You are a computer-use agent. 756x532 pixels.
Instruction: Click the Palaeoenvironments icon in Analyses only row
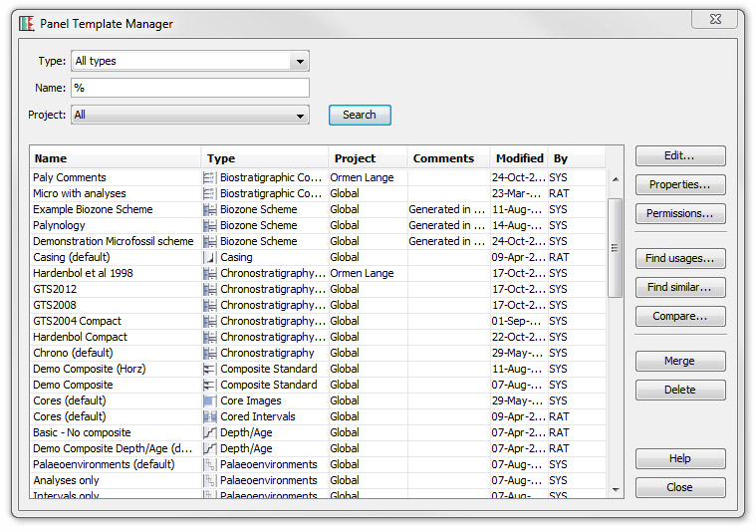[x=210, y=480]
